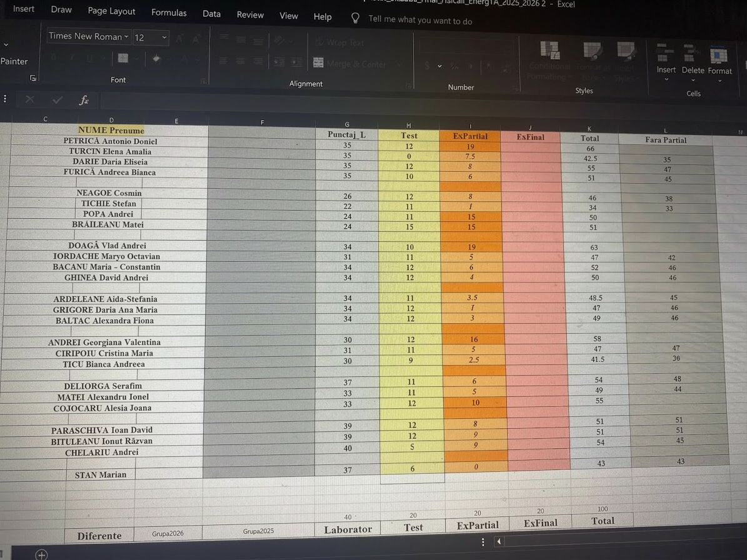Click Accounting Number Format dollar icon
747x560 pixels.
click(428, 66)
